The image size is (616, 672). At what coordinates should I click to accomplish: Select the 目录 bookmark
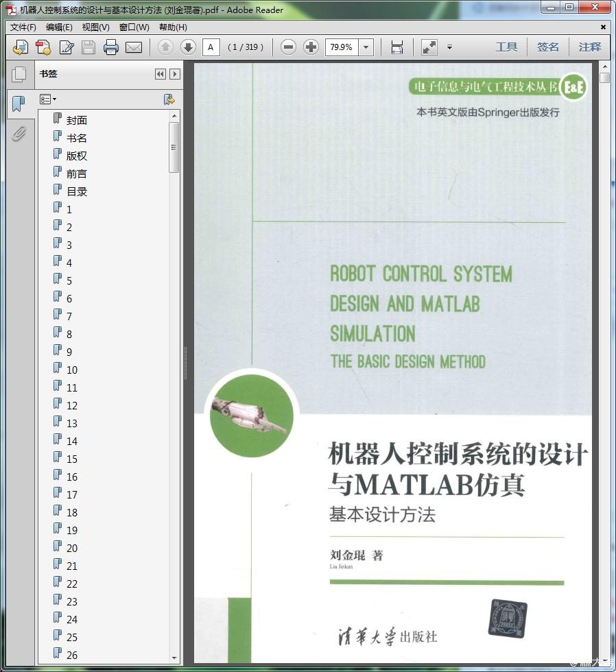pos(77,191)
